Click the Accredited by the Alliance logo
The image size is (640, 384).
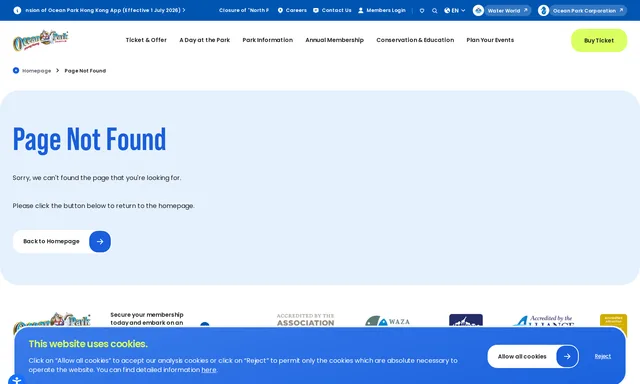tap(543, 321)
